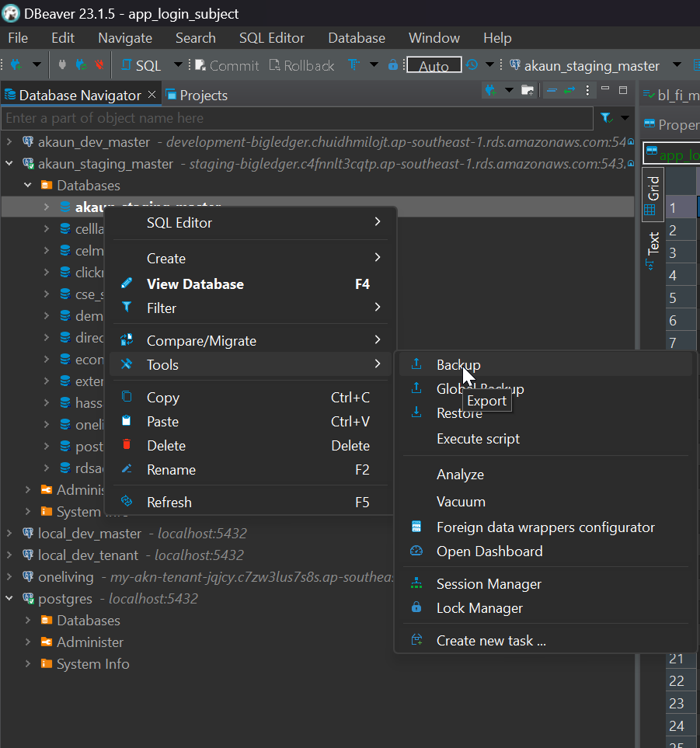Click the filter funnel icon in navigator

pos(606,118)
